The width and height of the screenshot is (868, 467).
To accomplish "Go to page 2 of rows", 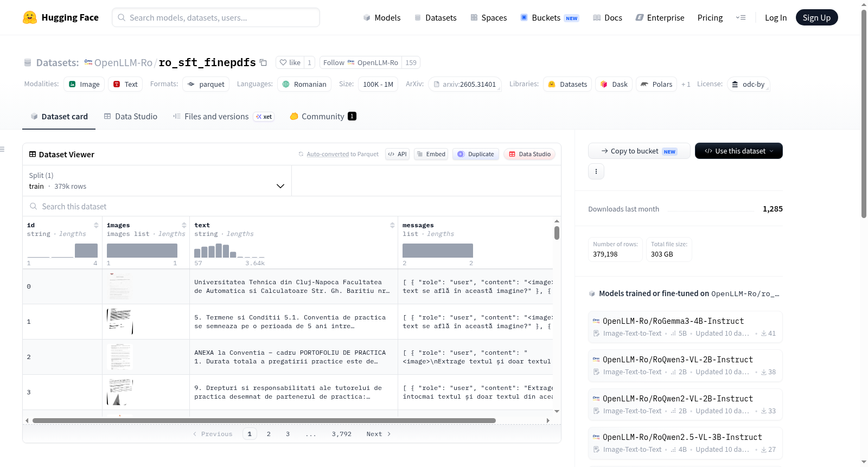I will pos(269,434).
